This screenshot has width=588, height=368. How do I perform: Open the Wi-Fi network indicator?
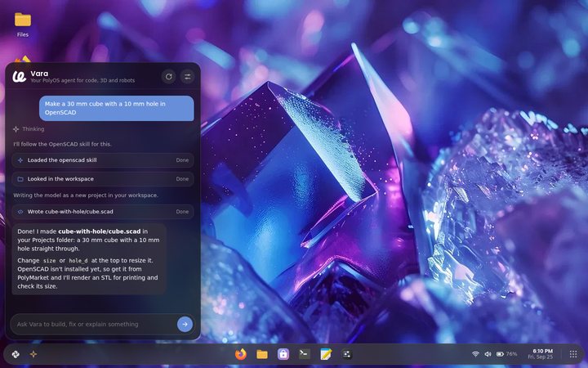tap(475, 354)
